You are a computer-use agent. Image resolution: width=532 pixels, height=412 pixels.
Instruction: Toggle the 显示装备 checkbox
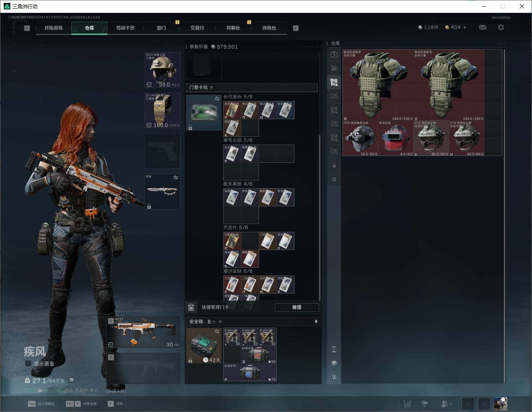tap(28, 363)
